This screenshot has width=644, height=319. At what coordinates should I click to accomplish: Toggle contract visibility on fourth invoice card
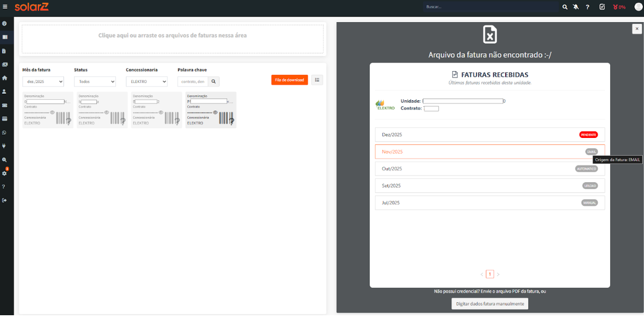(x=215, y=112)
